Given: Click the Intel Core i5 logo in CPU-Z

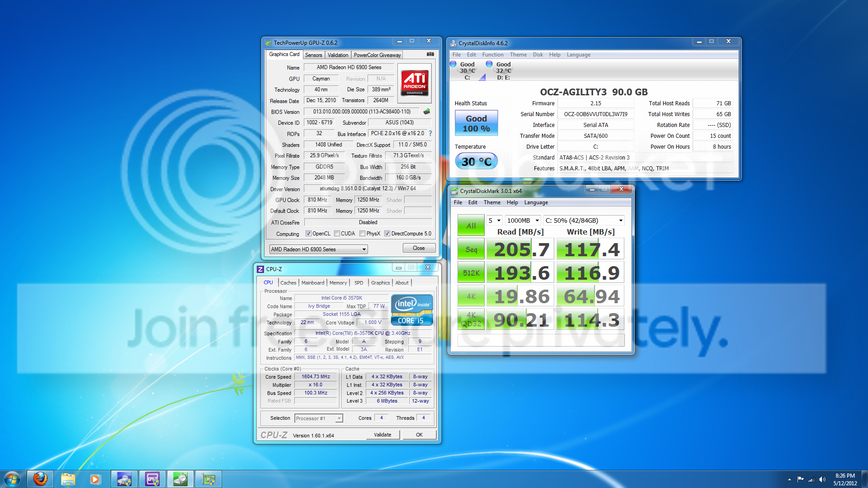Looking at the screenshot, I should 412,310.
